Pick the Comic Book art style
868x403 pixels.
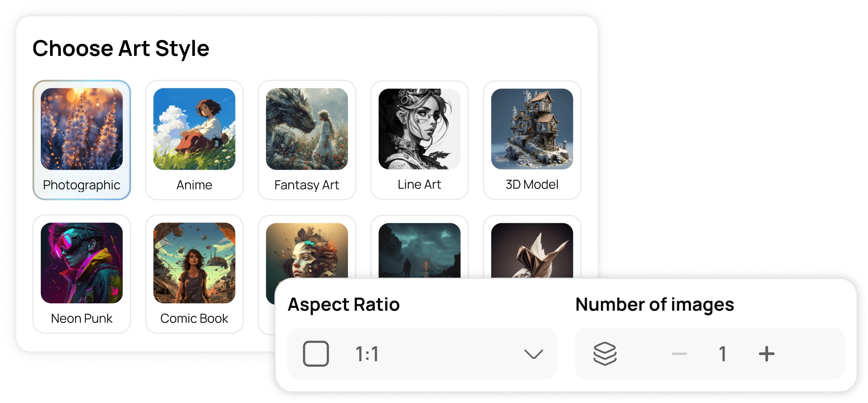click(194, 274)
